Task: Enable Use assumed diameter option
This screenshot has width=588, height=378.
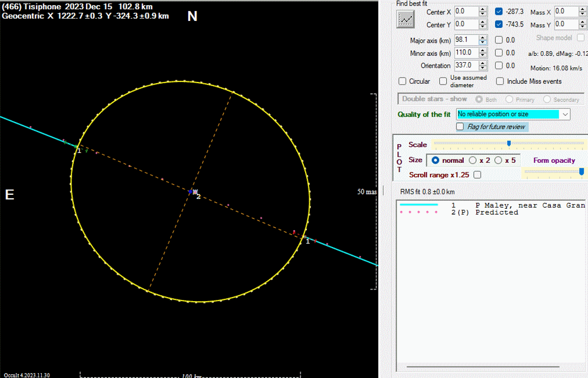Action: coord(443,81)
